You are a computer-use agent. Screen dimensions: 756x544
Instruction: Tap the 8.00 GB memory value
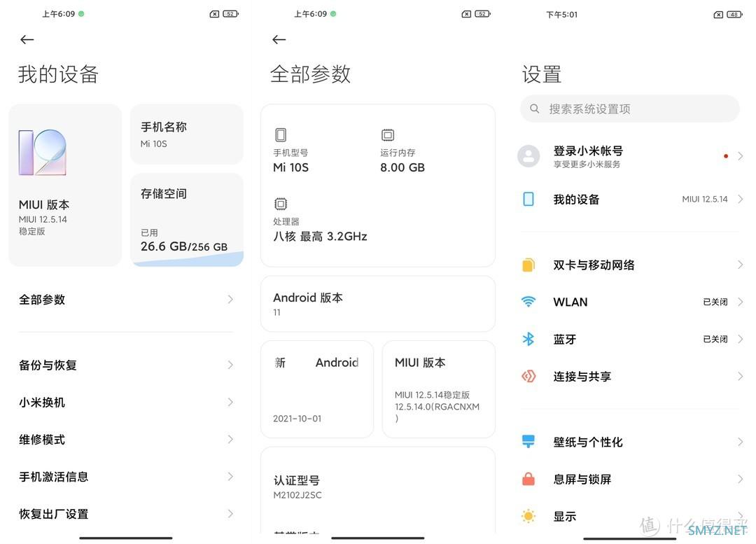pos(402,167)
